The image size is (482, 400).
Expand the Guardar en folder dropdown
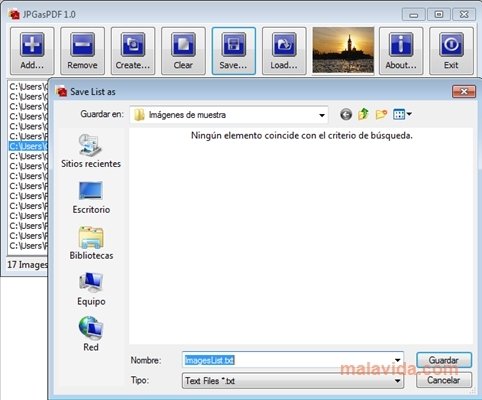pyautogui.click(x=322, y=115)
